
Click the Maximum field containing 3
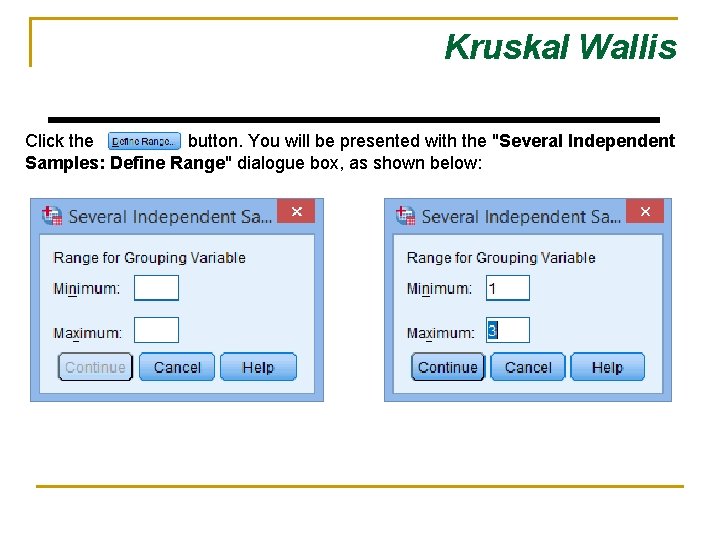point(508,330)
